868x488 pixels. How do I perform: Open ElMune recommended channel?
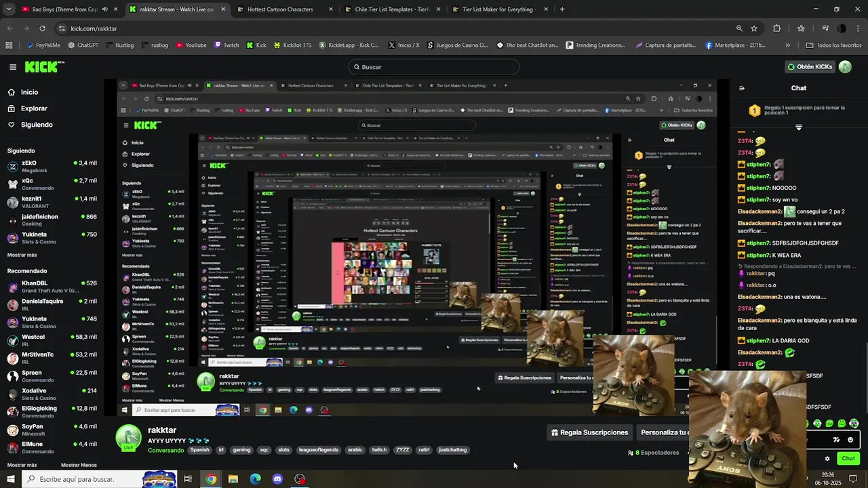52,447
